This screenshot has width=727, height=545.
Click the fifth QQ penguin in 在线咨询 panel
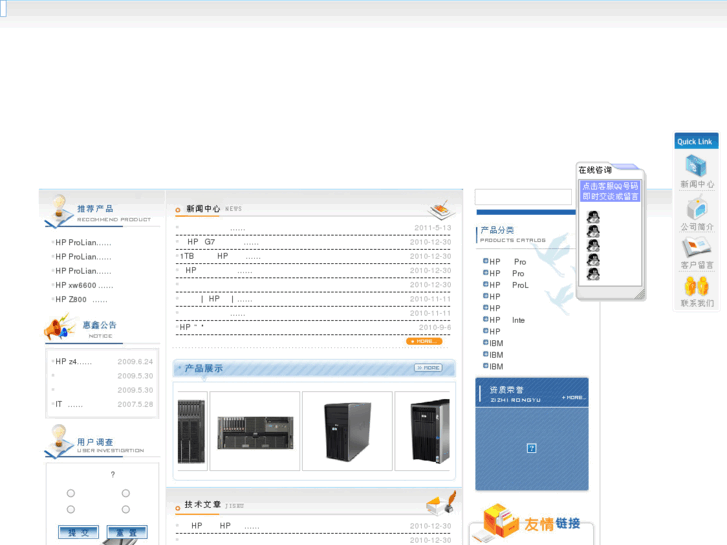(593, 274)
